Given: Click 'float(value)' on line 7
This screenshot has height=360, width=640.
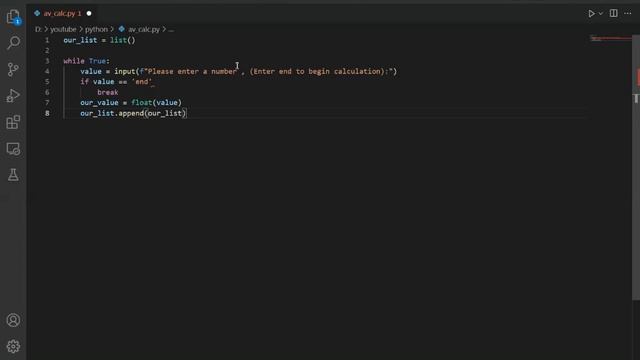Looking at the screenshot, I should 156,102.
